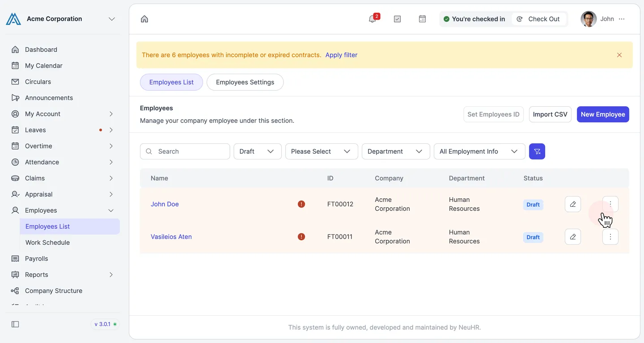Viewport: 644px width, 343px height.
Task: Expand the My Account submenu chevron
Action: pyautogui.click(x=111, y=114)
